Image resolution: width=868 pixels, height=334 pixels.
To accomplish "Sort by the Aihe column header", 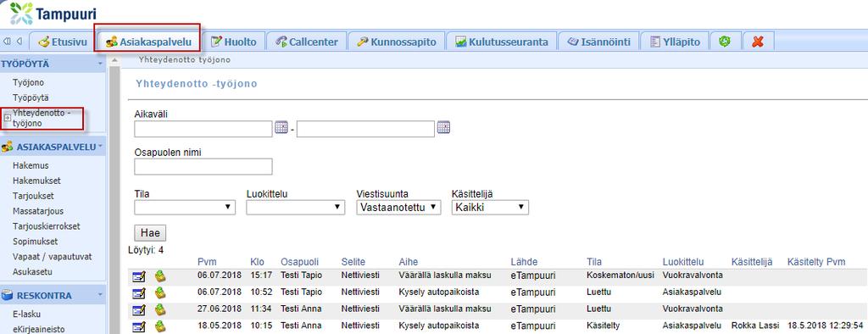I will [x=409, y=262].
